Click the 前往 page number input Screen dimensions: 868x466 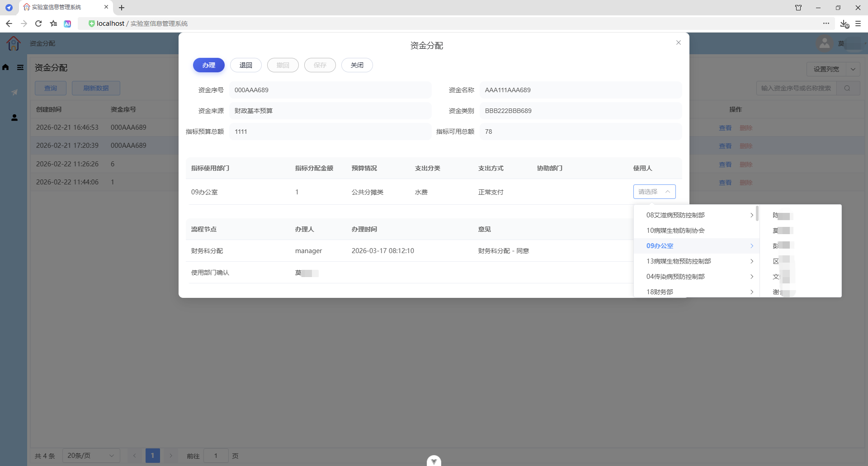(216, 456)
